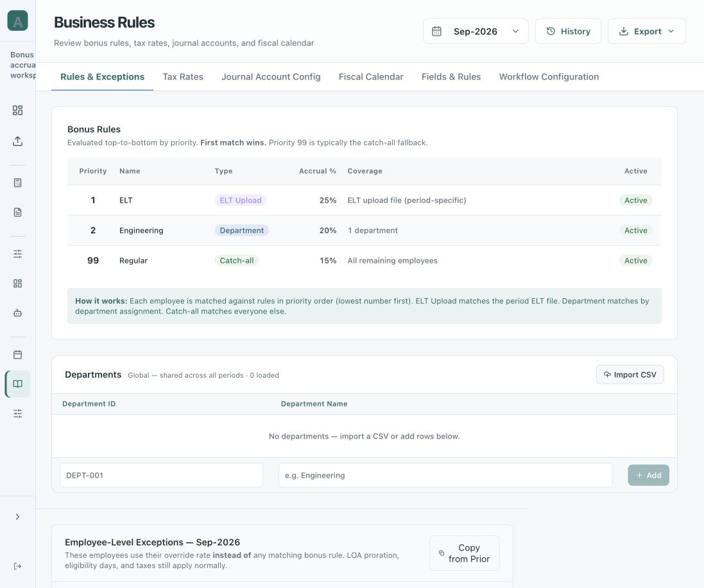This screenshot has width=704, height=588.
Task: Click the + Add department button
Action: tap(648, 475)
